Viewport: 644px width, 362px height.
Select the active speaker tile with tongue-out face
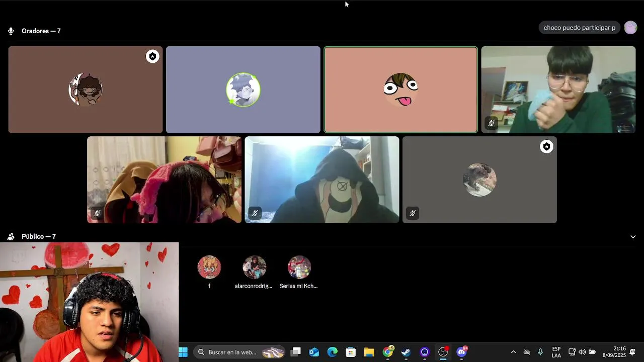pos(401,89)
